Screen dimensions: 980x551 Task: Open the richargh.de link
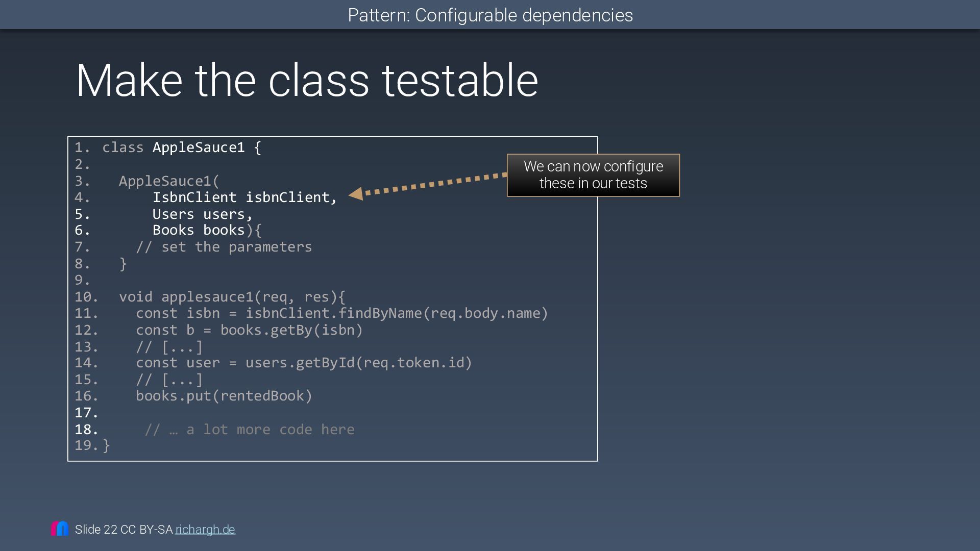point(205,530)
